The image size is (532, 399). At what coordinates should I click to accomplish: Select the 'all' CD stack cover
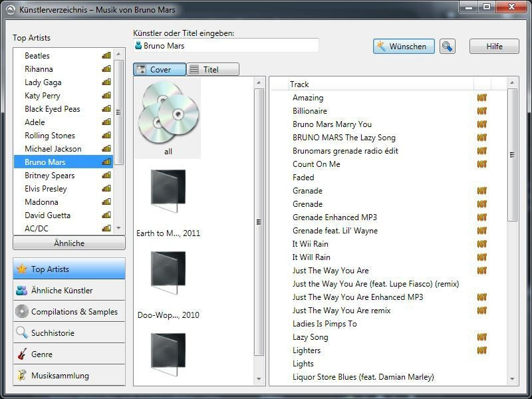[x=168, y=118]
